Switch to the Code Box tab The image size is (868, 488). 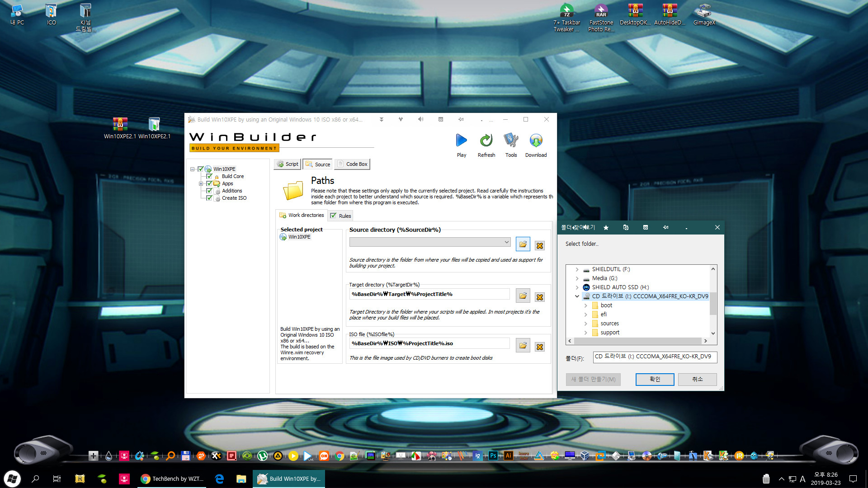coord(352,164)
